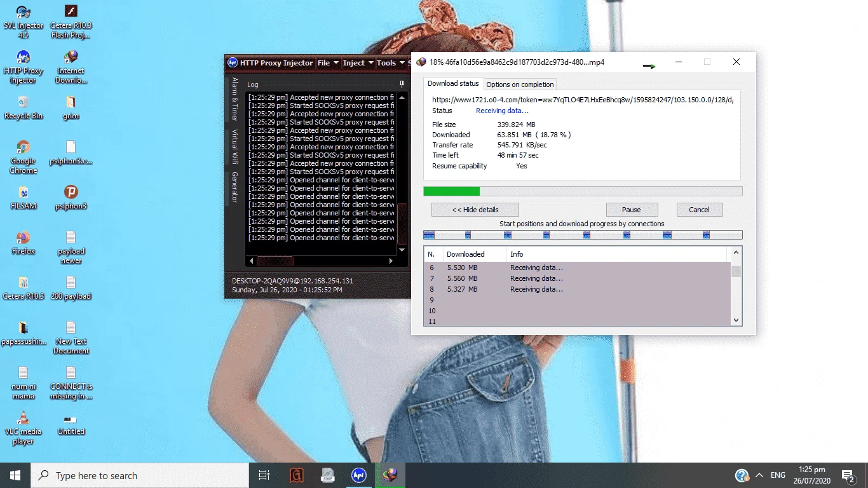
Task: Click the ENG language indicator
Action: tap(778, 475)
